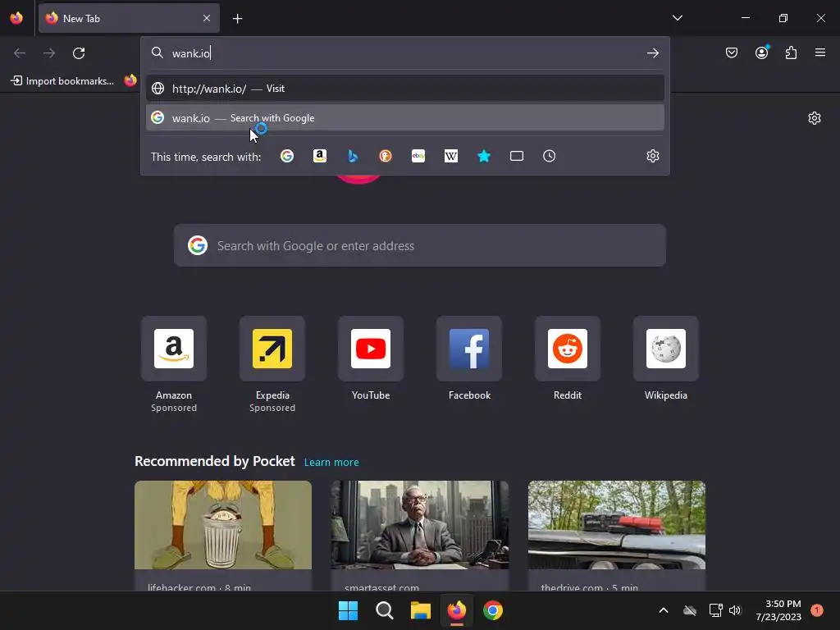The height and width of the screenshot is (630, 840).
Task: Click the network icon in system tray
Action: click(715, 610)
